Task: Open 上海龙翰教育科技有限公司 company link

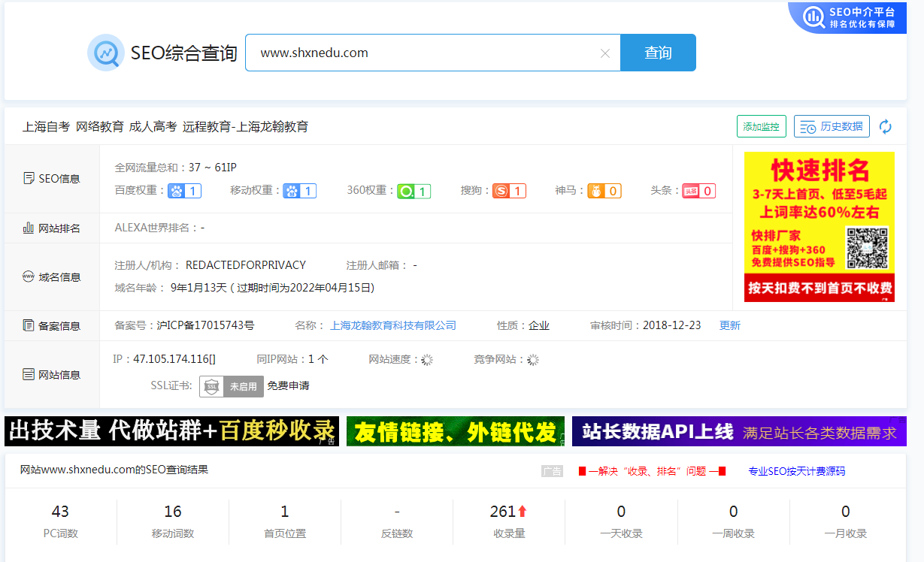Action: tap(393, 325)
